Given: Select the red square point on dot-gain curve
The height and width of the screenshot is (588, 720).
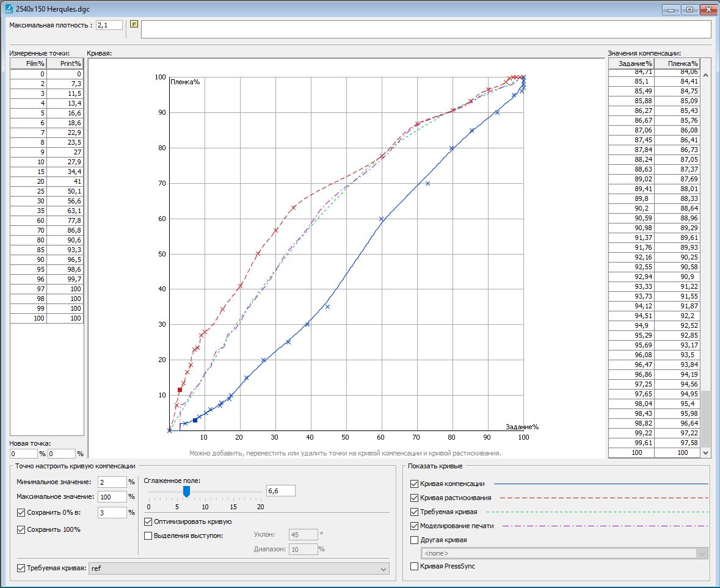Looking at the screenshot, I should pyautogui.click(x=180, y=390).
